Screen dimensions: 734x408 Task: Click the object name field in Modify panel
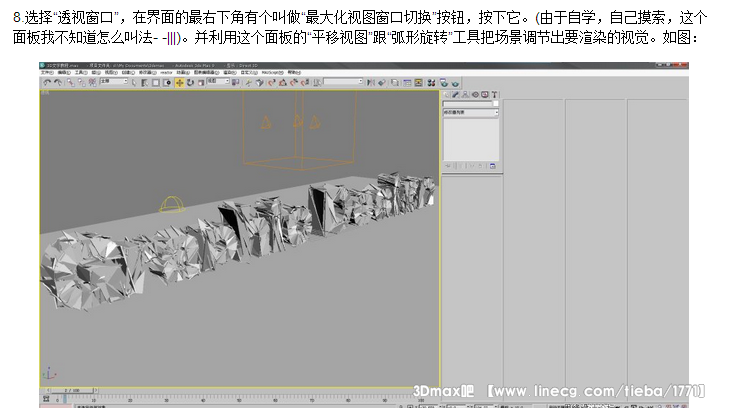468,104
